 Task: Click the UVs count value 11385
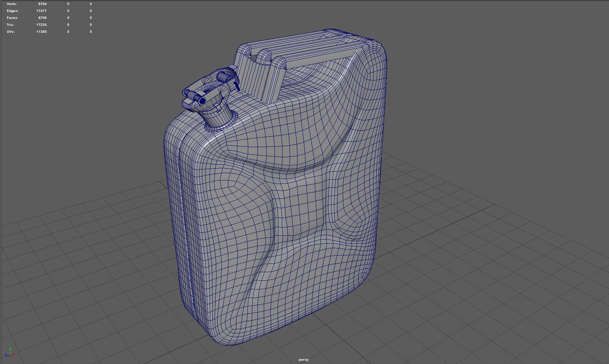tap(41, 32)
